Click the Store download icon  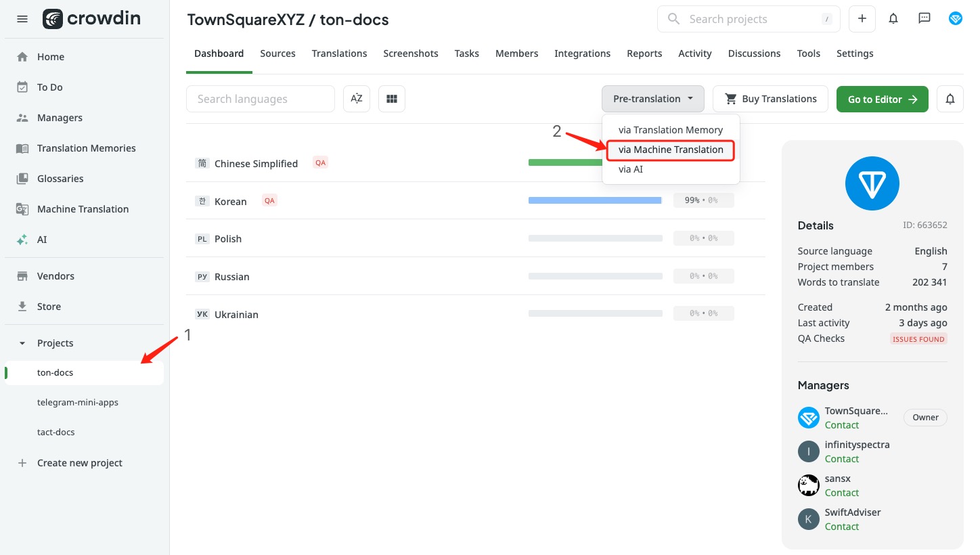tap(22, 307)
